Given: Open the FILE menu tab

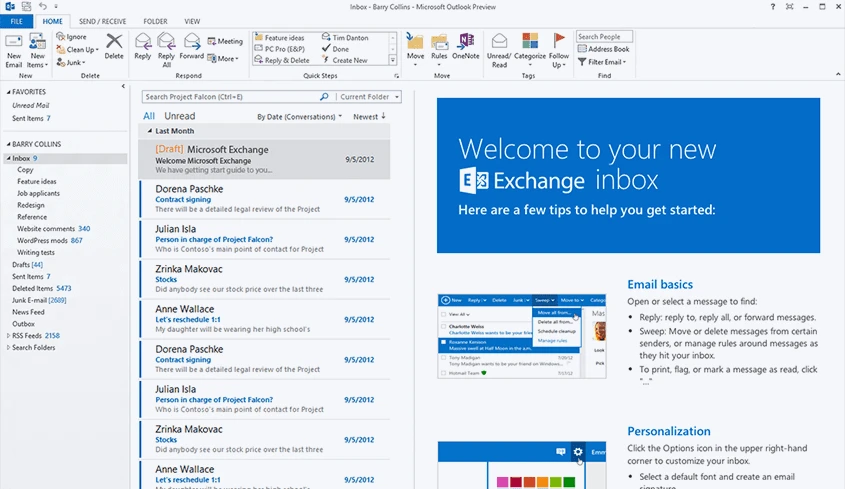Looking at the screenshot, I should tap(17, 21).
